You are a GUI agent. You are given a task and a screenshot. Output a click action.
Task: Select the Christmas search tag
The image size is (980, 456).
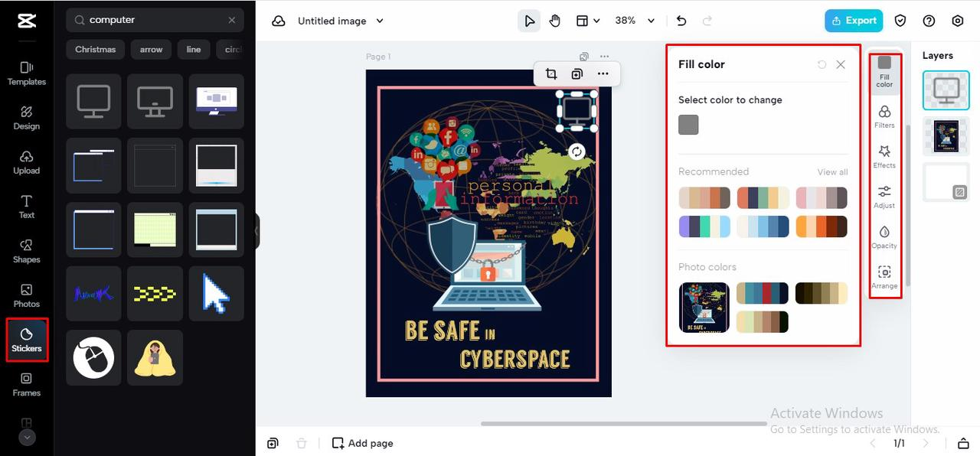96,50
